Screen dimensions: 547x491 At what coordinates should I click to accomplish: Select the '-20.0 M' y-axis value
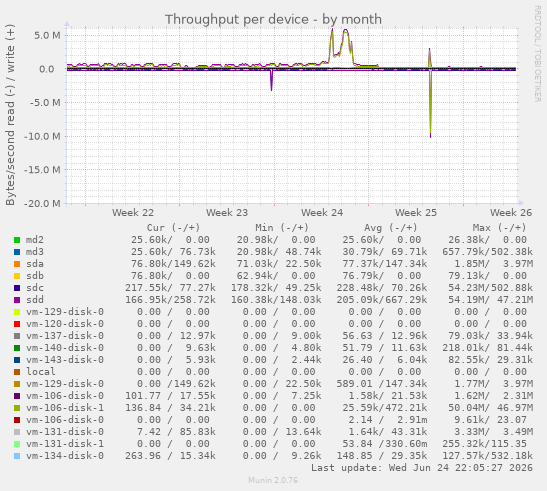point(42,203)
